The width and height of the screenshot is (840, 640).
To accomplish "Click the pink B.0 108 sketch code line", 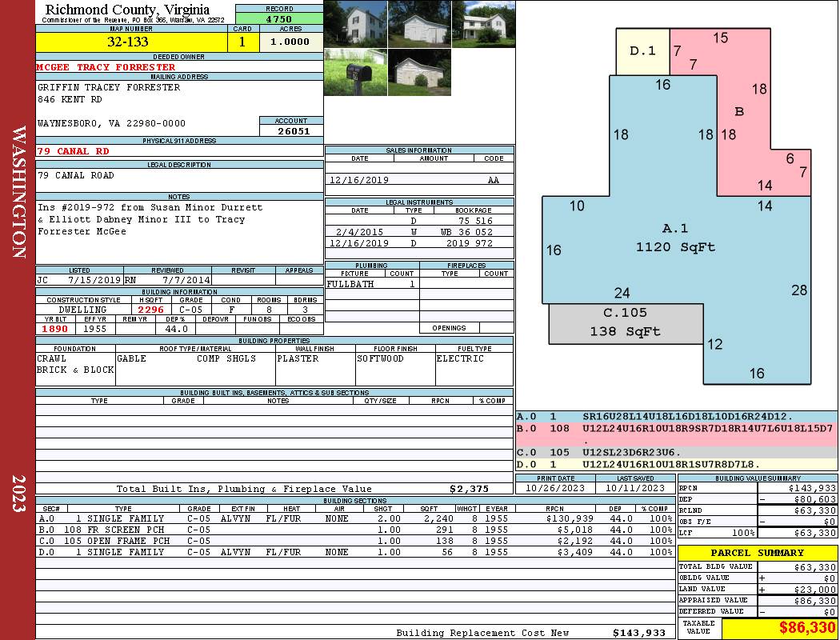I will 677,434.
